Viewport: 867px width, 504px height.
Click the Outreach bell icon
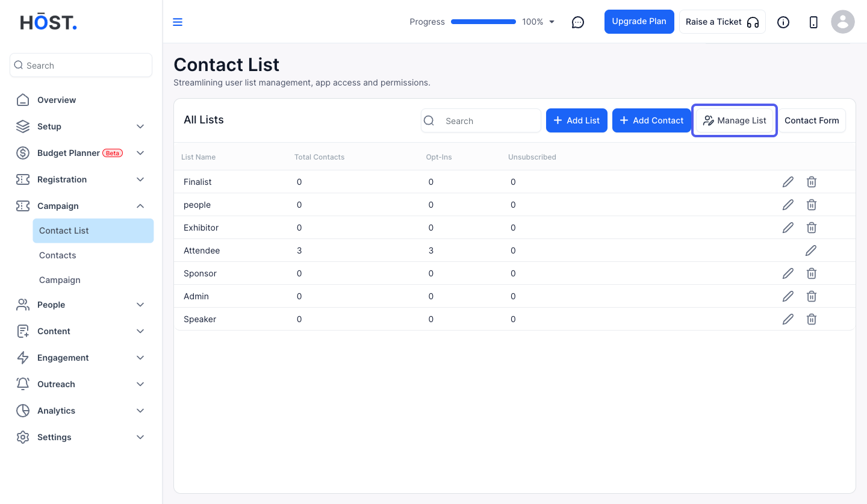point(23,384)
